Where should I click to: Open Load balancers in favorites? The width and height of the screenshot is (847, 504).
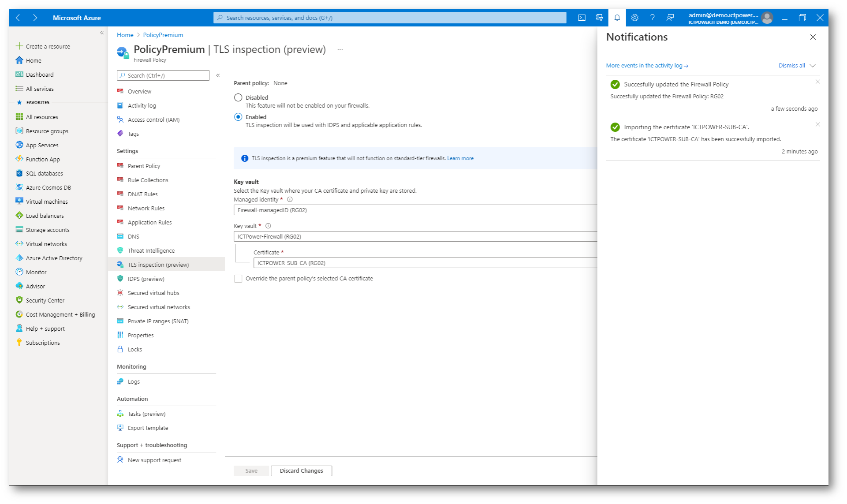(45, 216)
